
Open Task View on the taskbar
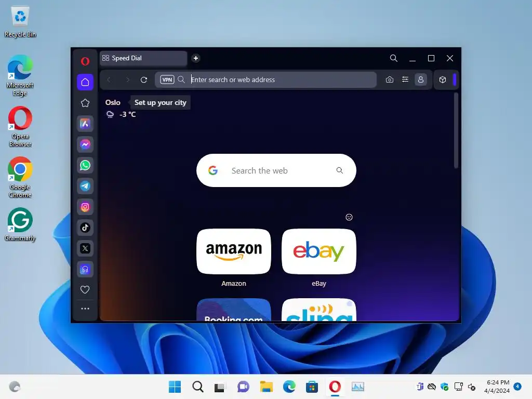pos(220,387)
